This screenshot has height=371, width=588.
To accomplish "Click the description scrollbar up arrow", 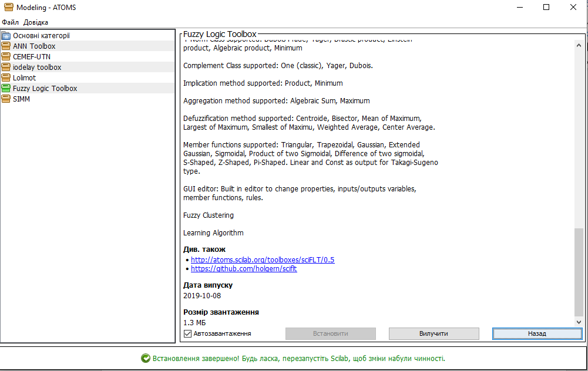I will pos(579,45).
